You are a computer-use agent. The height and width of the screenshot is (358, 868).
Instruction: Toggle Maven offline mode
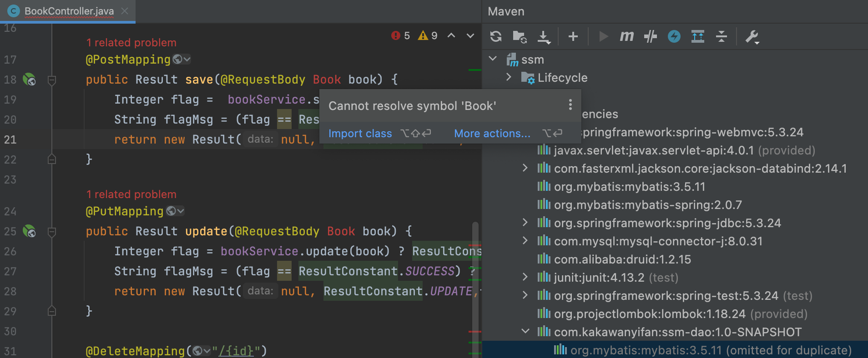tap(651, 36)
